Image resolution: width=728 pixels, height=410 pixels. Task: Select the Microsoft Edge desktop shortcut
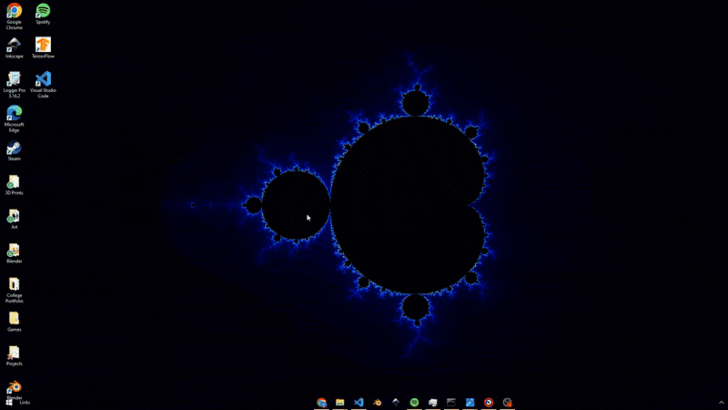(x=14, y=118)
